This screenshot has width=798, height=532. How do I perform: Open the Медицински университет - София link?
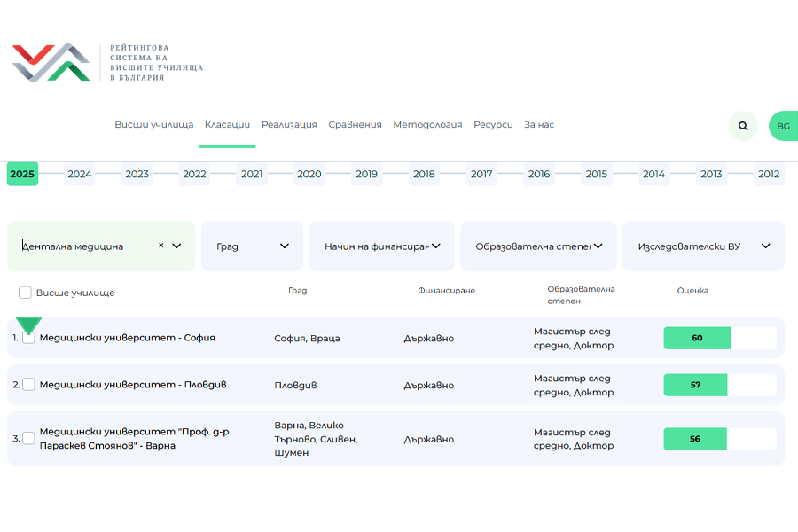tap(127, 338)
